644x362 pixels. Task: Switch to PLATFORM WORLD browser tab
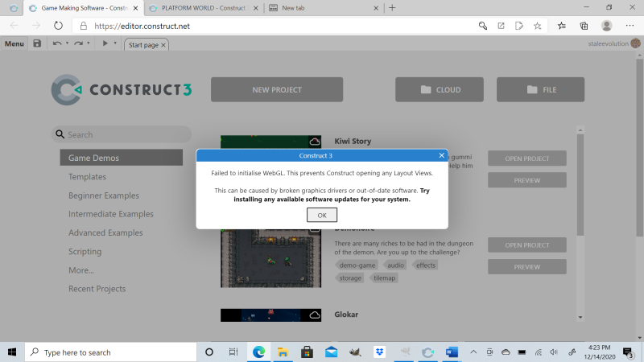point(204,8)
